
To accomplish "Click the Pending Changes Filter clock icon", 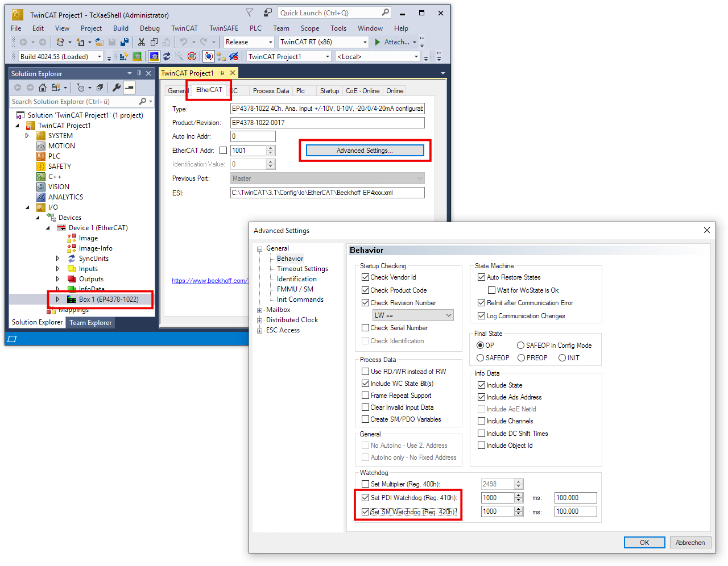I will [x=81, y=88].
